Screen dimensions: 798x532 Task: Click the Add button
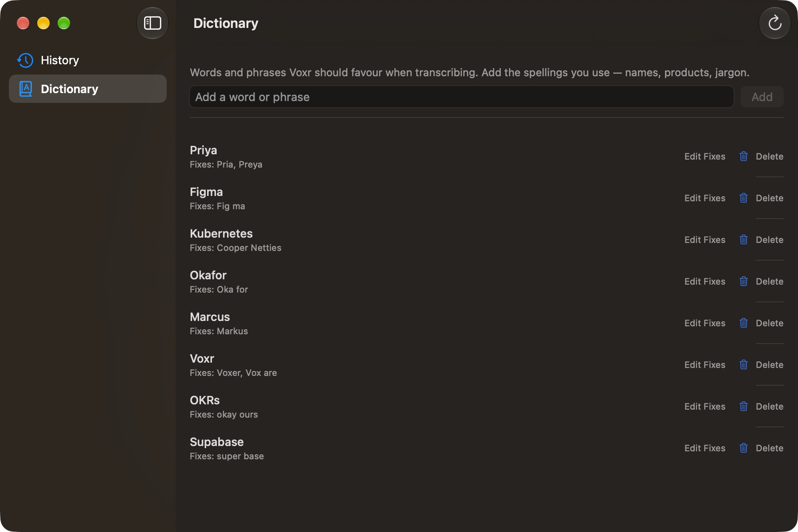click(762, 97)
